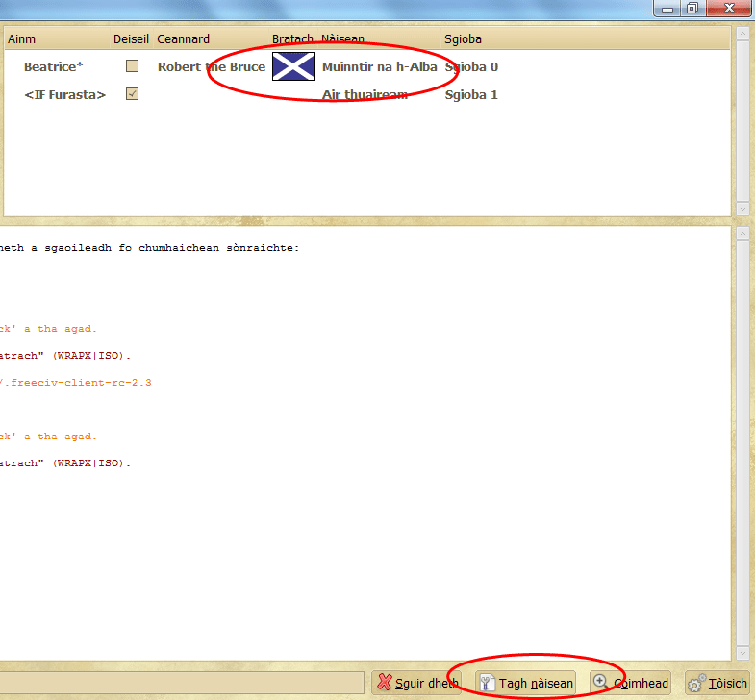Restore the window with the title bar button

point(692,8)
